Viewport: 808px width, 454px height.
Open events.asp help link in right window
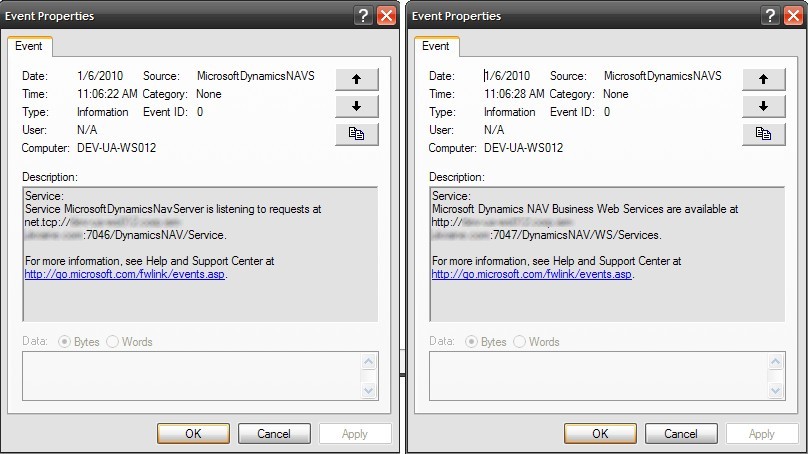click(x=532, y=274)
